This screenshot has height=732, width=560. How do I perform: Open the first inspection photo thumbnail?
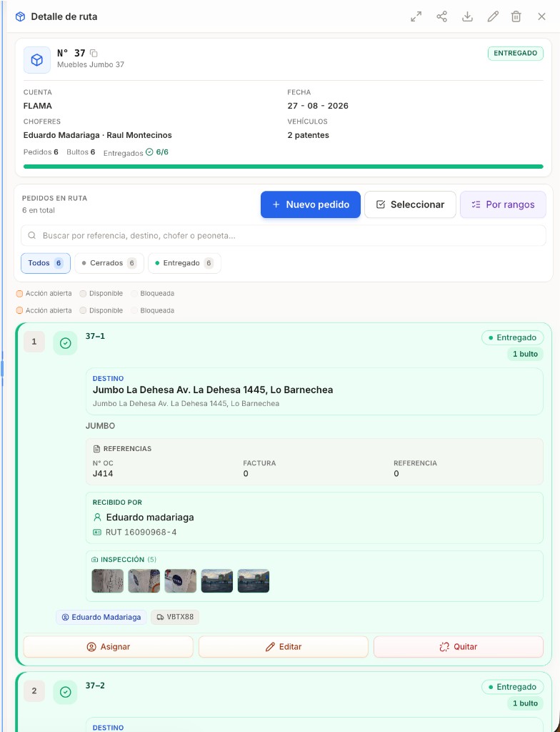[108, 580]
